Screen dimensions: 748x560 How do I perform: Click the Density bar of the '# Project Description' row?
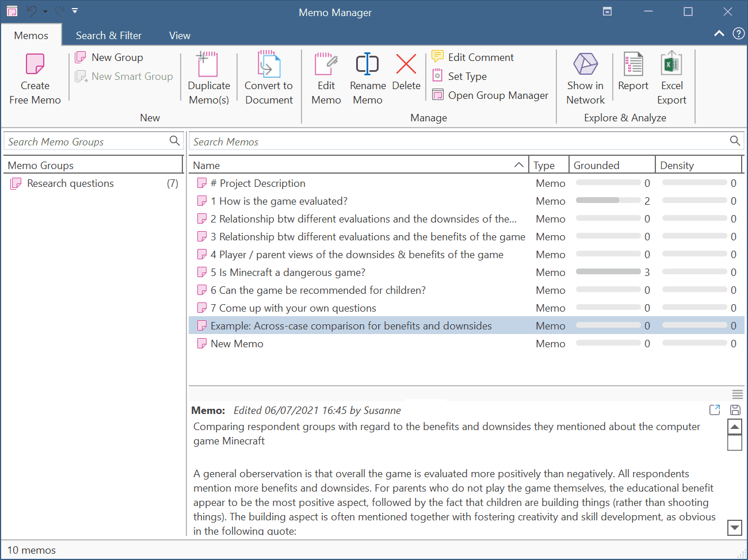pyautogui.click(x=694, y=183)
